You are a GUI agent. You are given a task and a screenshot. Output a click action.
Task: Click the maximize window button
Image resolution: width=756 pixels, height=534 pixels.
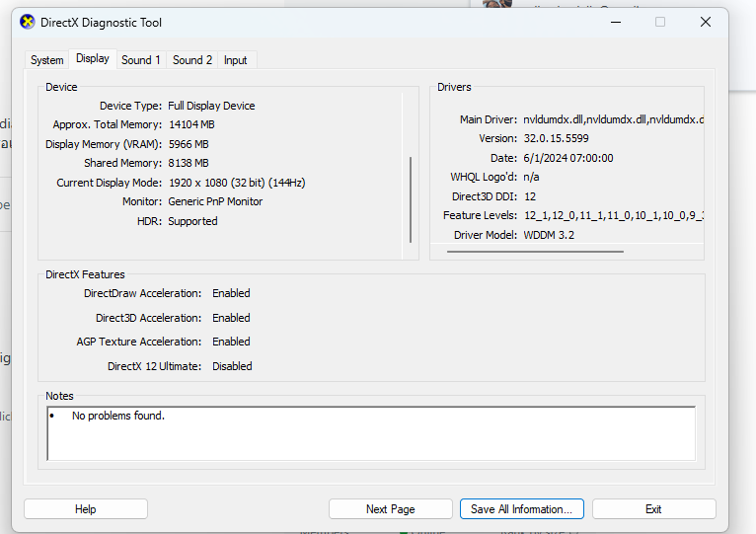point(660,22)
